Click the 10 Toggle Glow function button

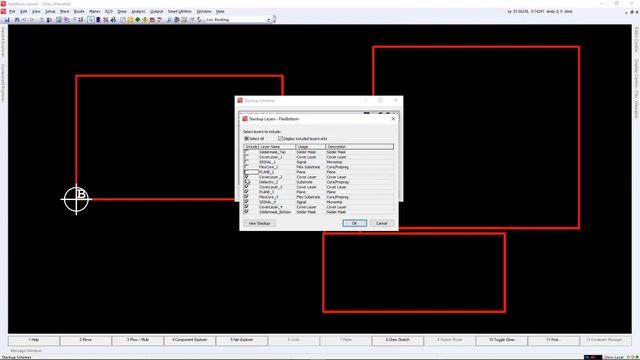click(x=501, y=340)
